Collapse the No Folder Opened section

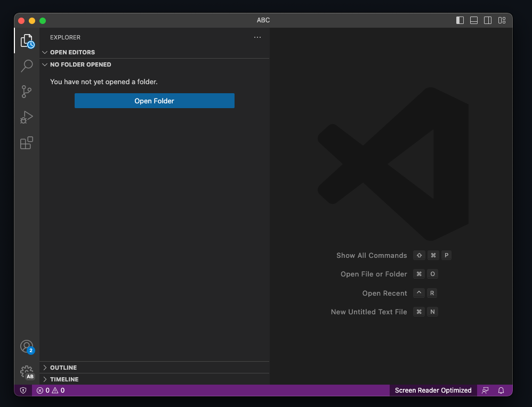click(155, 64)
